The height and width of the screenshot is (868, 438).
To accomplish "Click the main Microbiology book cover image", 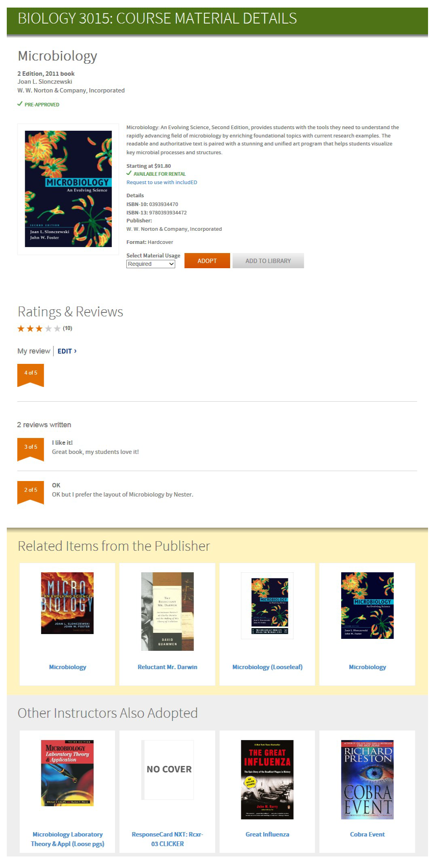I will tap(68, 189).
